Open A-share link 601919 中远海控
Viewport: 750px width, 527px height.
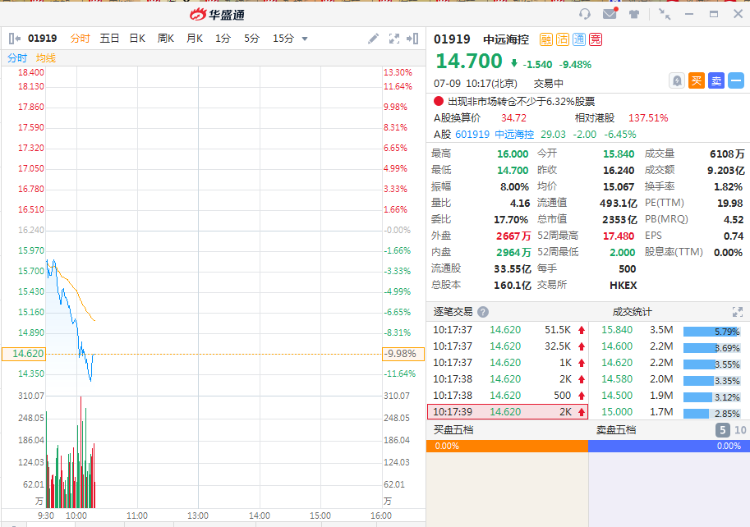(495, 134)
